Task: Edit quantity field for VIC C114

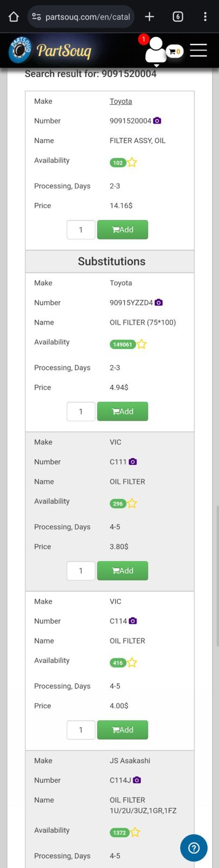Action: (x=81, y=730)
